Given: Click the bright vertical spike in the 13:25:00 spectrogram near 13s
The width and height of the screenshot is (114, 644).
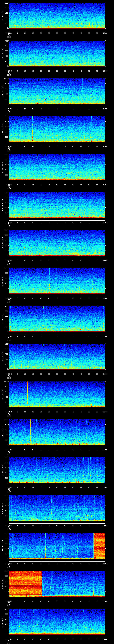Looking at the screenshot, I should [31, 432].
